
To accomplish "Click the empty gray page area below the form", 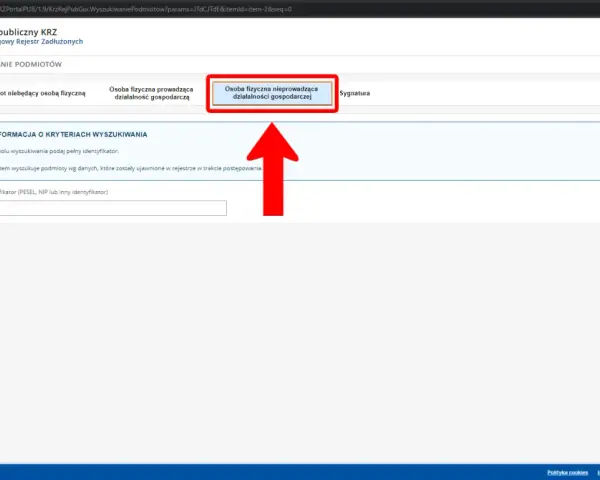I will [x=300, y=343].
